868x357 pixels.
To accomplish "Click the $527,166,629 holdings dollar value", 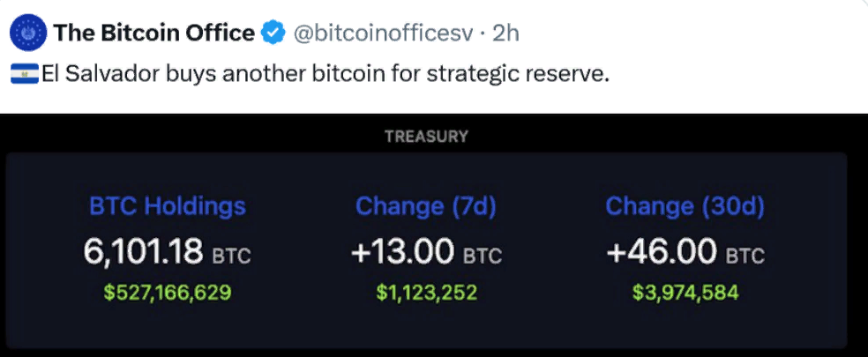I will click(x=168, y=293).
